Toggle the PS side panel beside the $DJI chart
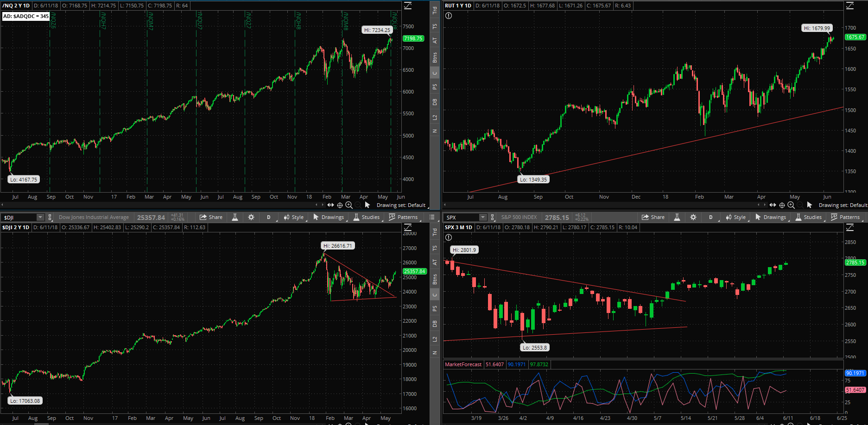This screenshot has width=868, height=425. (435, 308)
